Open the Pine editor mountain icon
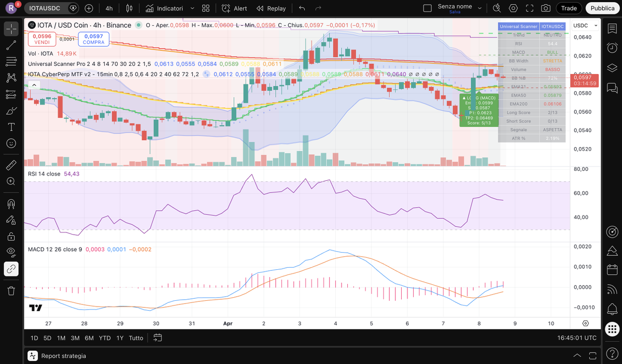Screen dimensions: 622x364 (612, 250)
